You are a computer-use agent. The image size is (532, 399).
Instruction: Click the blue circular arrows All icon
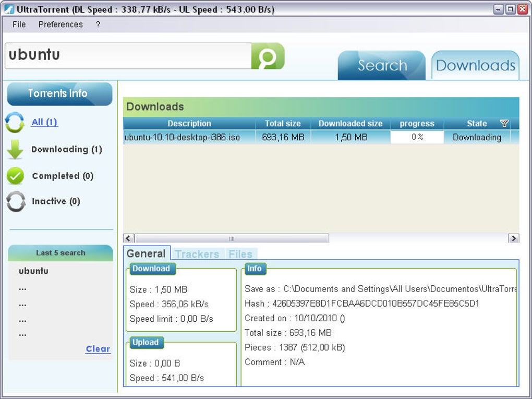point(15,123)
